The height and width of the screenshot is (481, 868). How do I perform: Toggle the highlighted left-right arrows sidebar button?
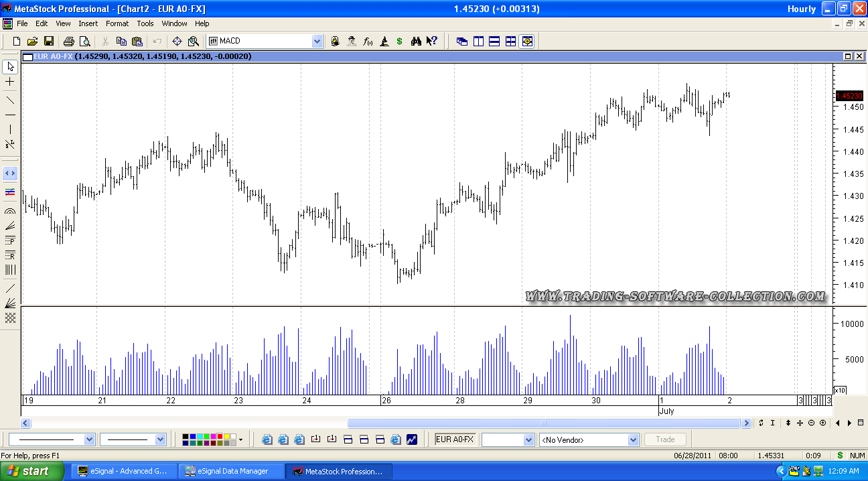click(10, 174)
